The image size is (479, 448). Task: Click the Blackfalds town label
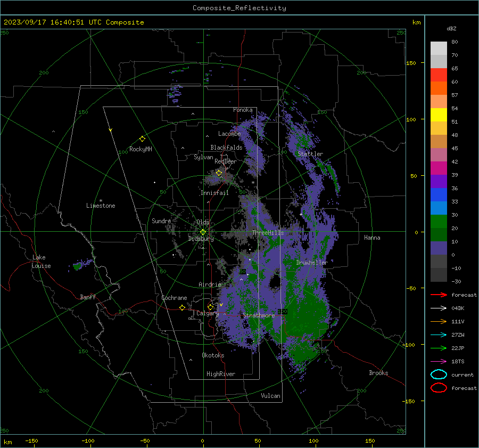coord(226,148)
